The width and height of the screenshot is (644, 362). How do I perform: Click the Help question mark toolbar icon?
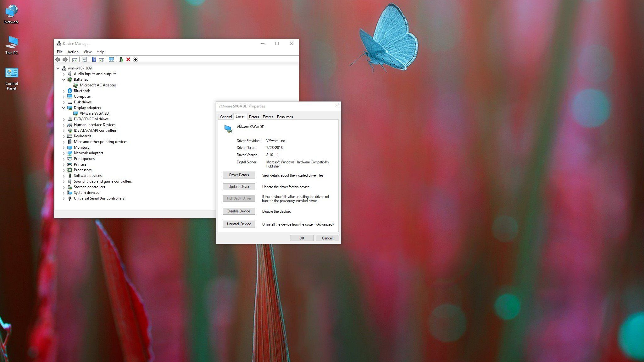[94, 59]
